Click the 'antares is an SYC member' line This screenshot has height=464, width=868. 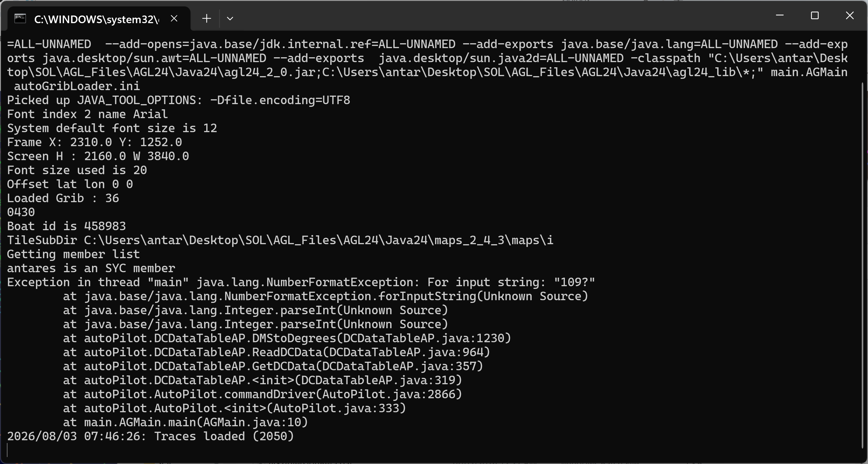[x=91, y=268]
